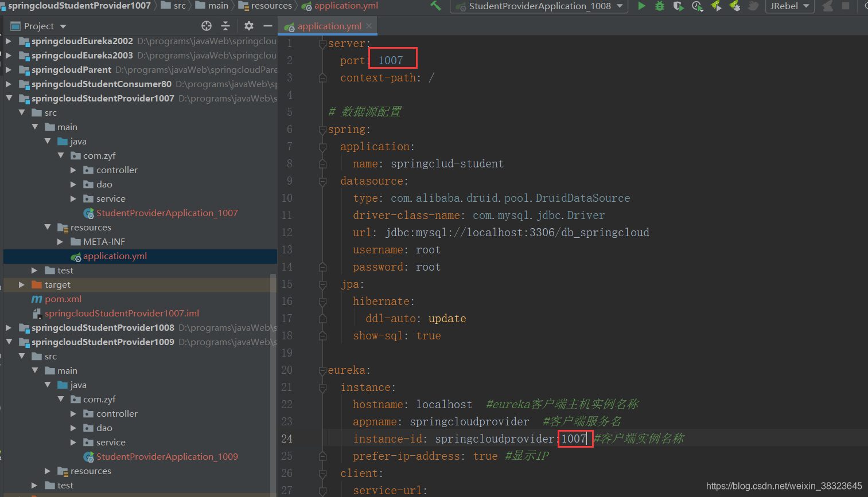Screen dimensions: 868x497
Task: Select com.zyf package under Provider1007
Action: pos(99,155)
